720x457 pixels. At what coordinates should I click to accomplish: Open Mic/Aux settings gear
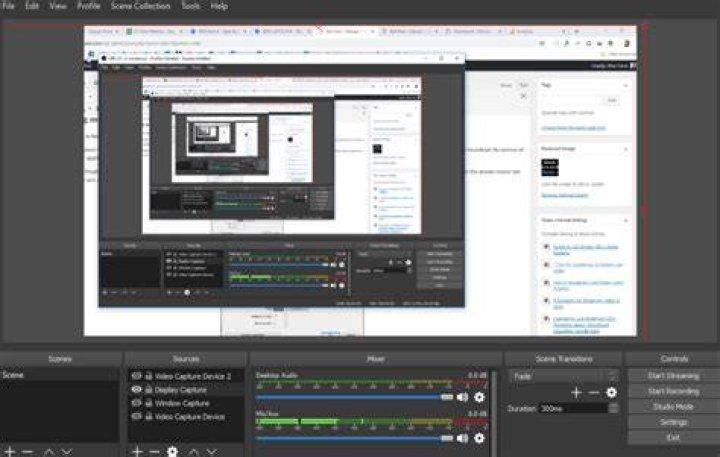[479, 438]
